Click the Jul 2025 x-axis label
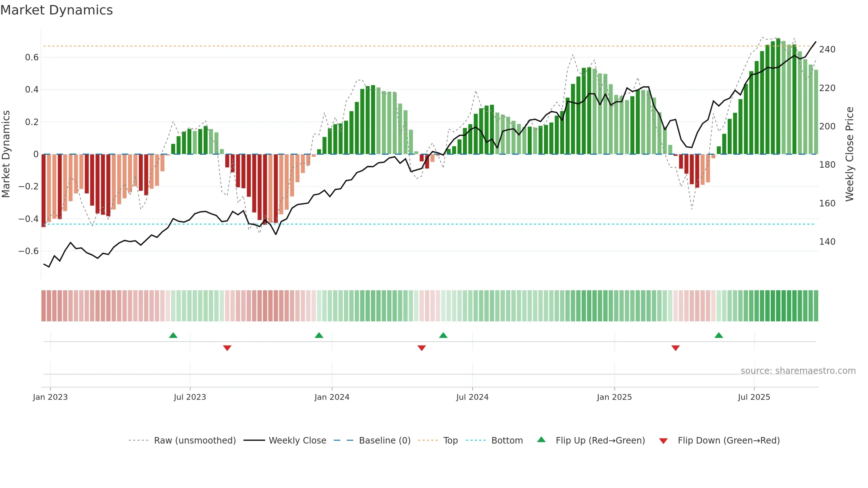This screenshot has height=488, width=868. point(754,397)
